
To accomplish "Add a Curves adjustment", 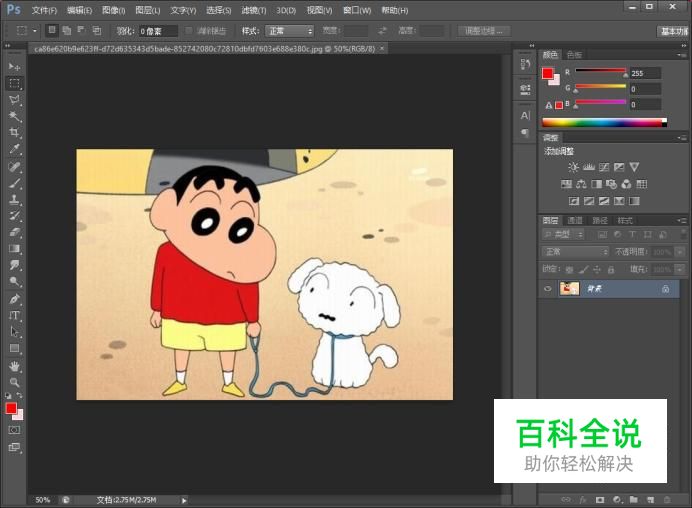I will 604,167.
